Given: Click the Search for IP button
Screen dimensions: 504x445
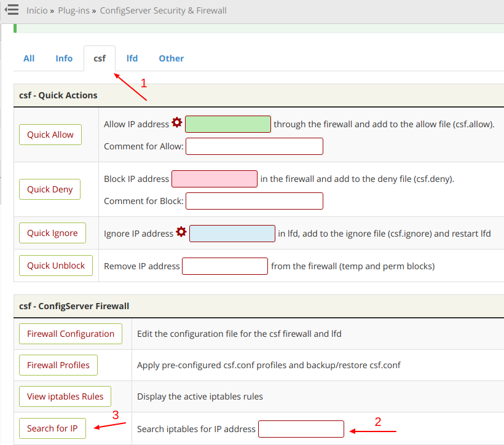Looking at the screenshot, I should tap(52, 428).
